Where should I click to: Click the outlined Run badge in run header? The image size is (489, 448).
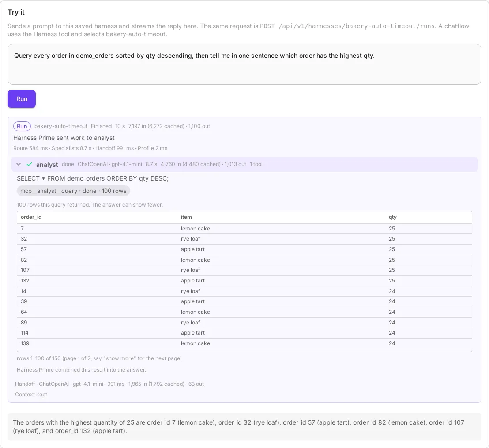[x=22, y=126]
